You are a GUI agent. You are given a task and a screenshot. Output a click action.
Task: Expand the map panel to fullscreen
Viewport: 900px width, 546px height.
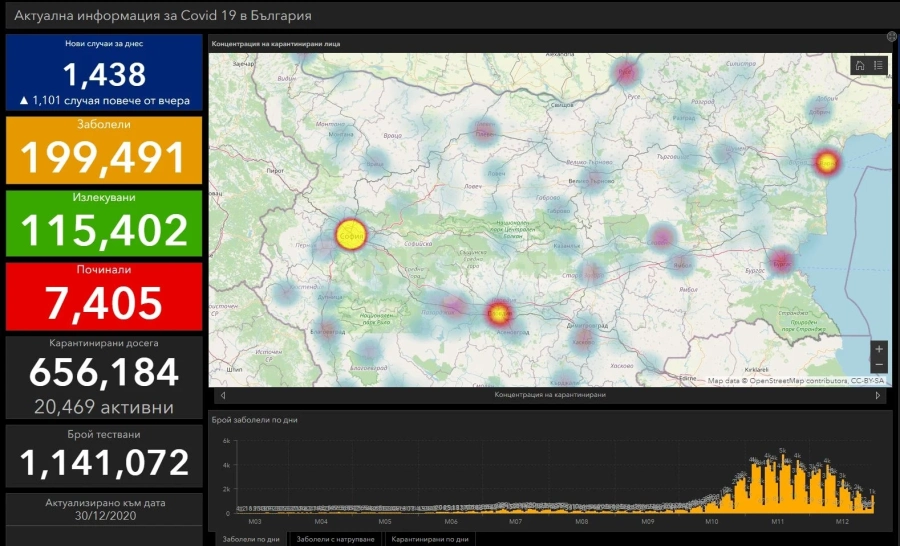891,37
